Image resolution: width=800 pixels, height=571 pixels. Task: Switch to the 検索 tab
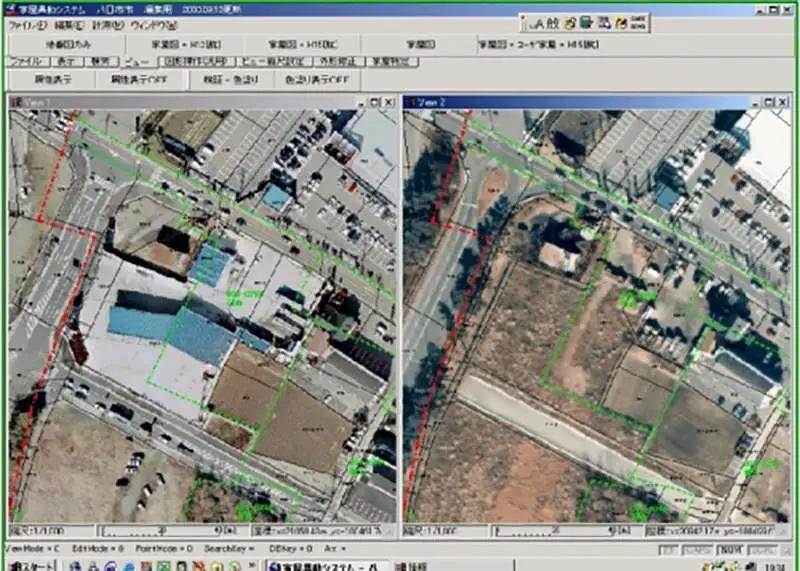[101, 62]
